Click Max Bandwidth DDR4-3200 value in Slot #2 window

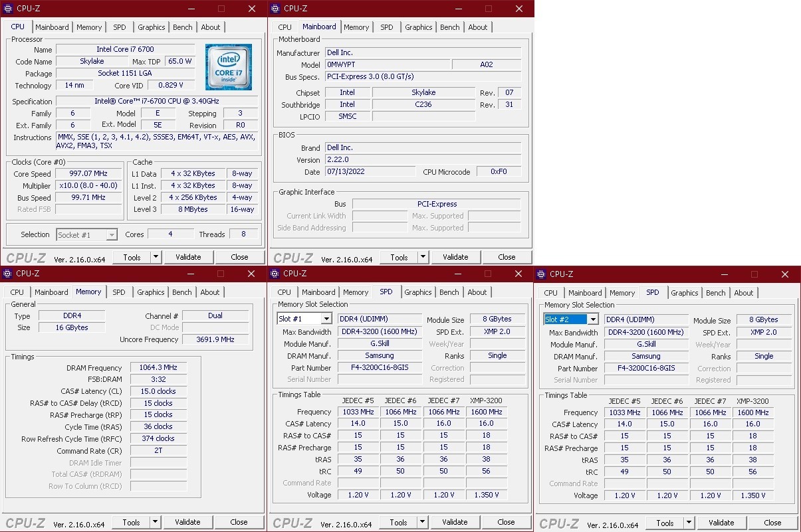(646, 333)
